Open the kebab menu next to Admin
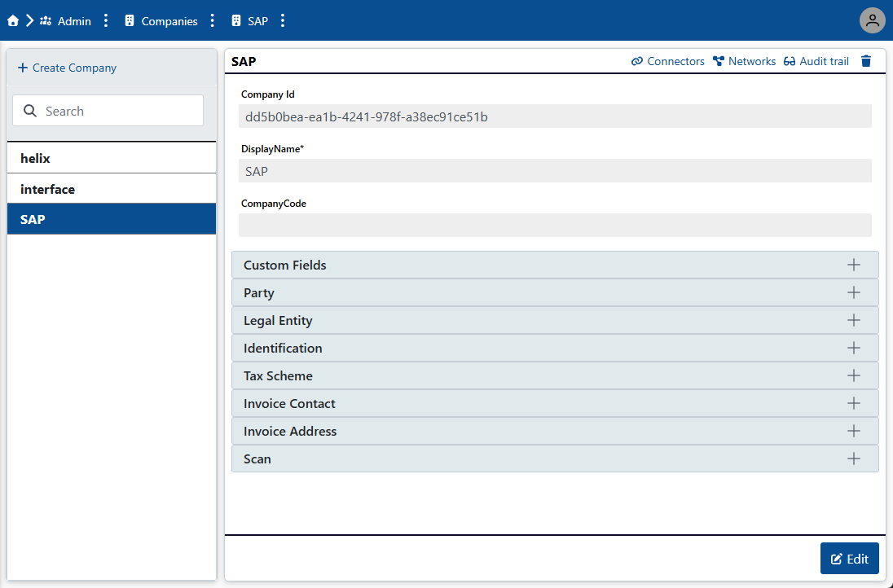Screen dimensions: 893x588 (x=106, y=20)
